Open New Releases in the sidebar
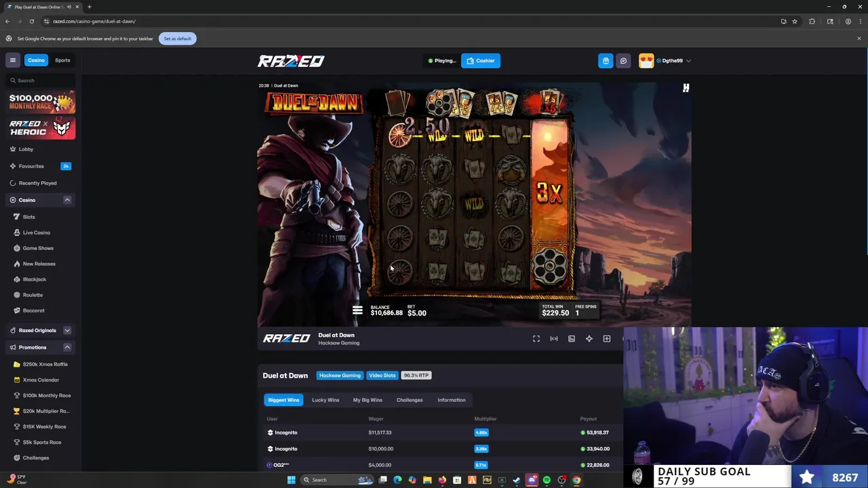868x488 pixels. [39, 264]
